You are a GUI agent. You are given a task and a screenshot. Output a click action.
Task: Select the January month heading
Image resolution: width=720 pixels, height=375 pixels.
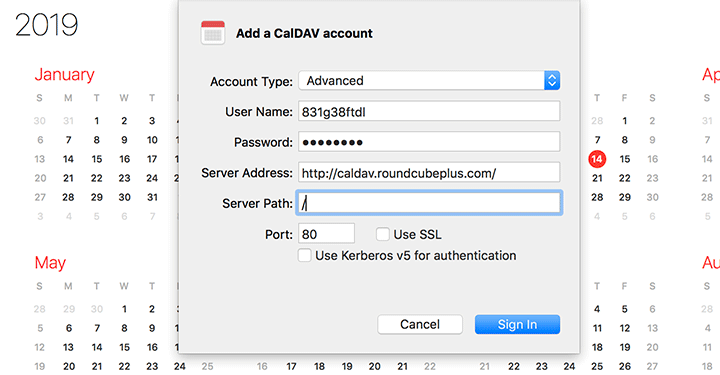click(x=64, y=74)
